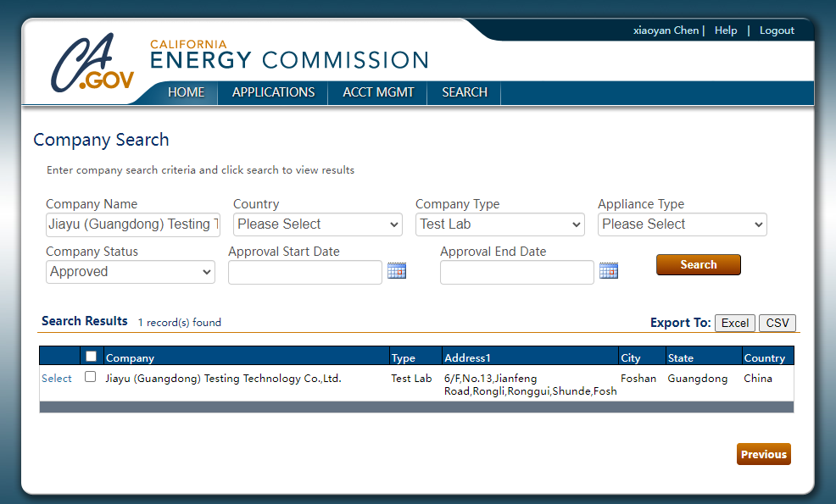The image size is (836, 504).
Task: Open the Company Status dropdown
Action: [131, 272]
